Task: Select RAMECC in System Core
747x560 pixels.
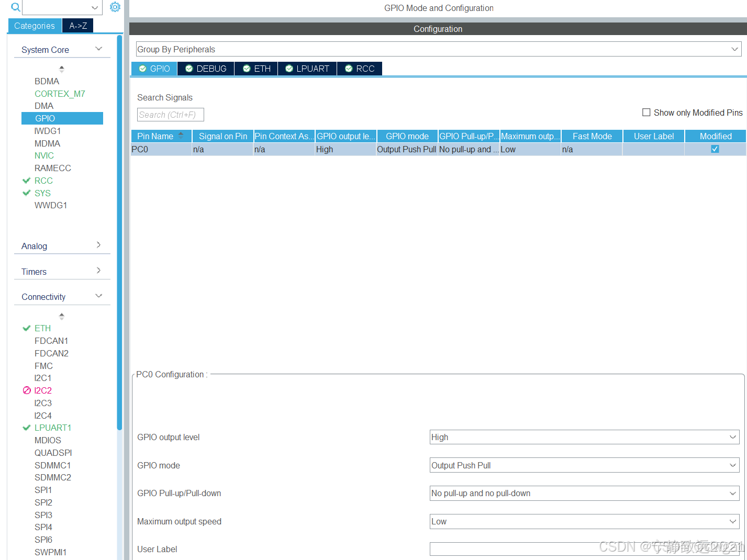Action: point(53,168)
